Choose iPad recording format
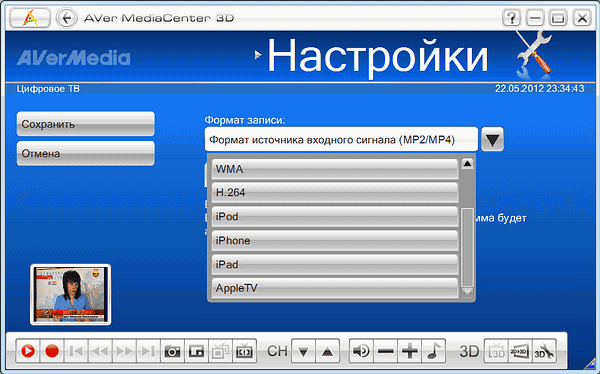The image size is (600, 374). [x=335, y=265]
